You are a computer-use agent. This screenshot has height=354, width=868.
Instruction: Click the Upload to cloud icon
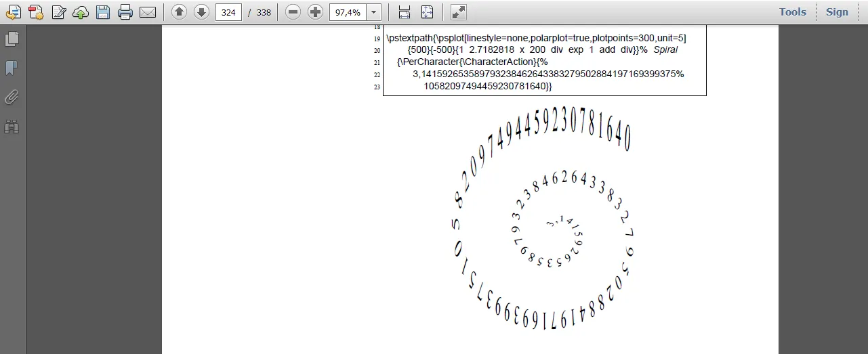pyautogui.click(x=81, y=12)
